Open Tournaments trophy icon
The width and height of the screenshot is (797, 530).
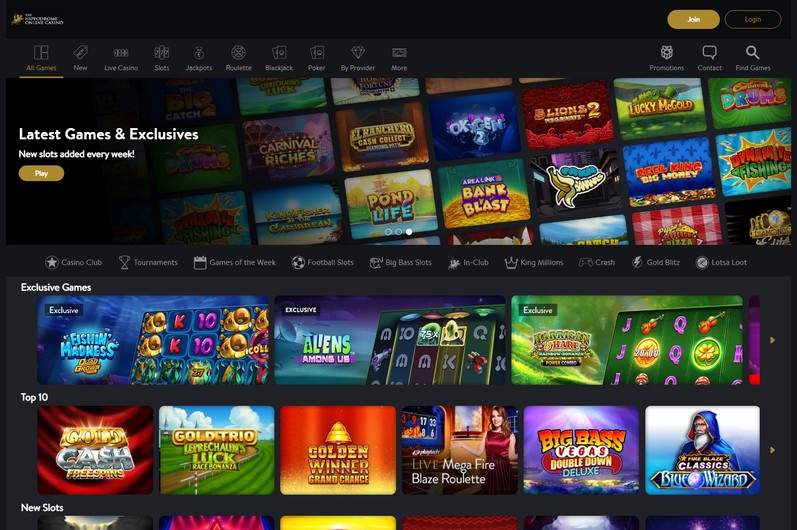[124, 262]
